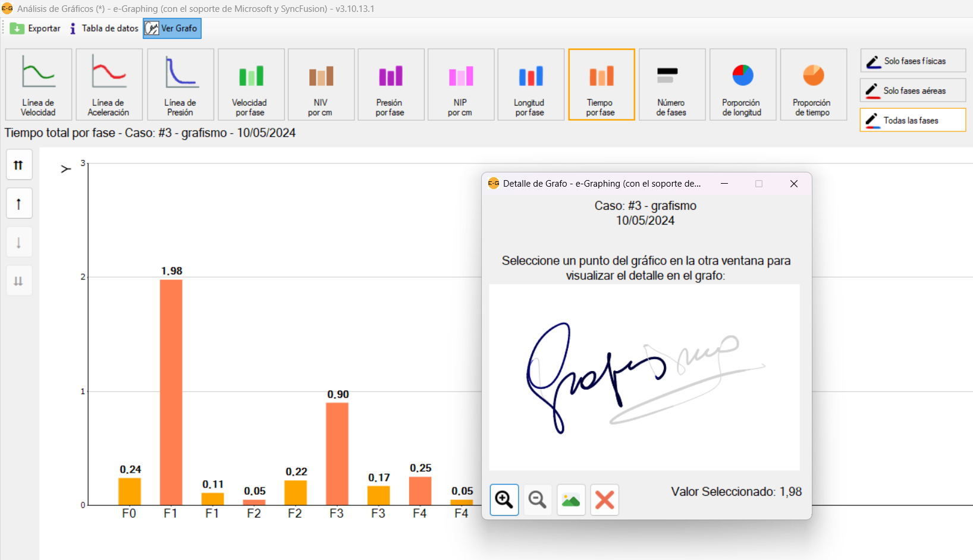The image size is (973, 560).
Task: Open the Proporción de longitud pie chart
Action: click(742, 84)
